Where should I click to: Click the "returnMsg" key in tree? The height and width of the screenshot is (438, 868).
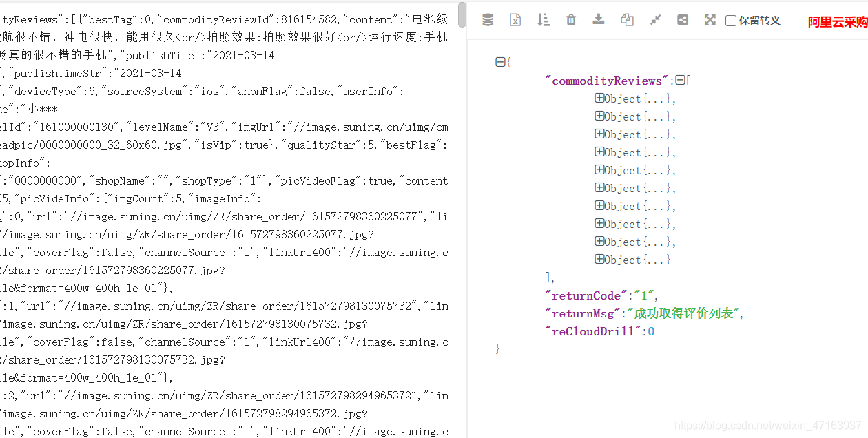tap(583, 313)
